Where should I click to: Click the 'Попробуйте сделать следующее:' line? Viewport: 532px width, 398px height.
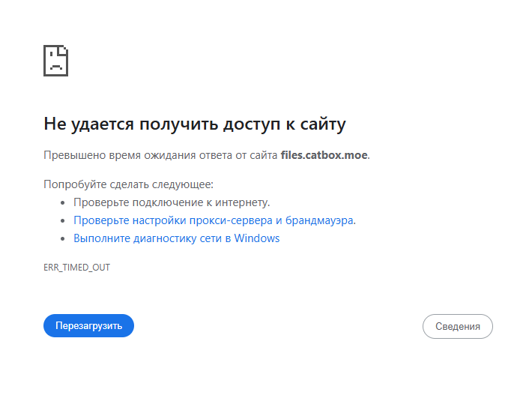(x=129, y=184)
